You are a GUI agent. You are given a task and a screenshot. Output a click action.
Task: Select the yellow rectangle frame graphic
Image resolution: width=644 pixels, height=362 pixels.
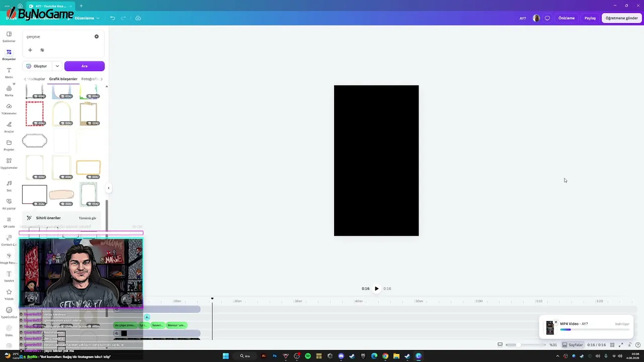click(x=89, y=167)
